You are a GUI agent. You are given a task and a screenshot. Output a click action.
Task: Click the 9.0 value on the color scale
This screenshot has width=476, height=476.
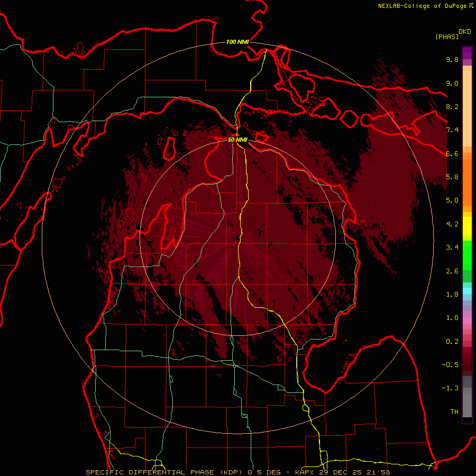[452, 83]
